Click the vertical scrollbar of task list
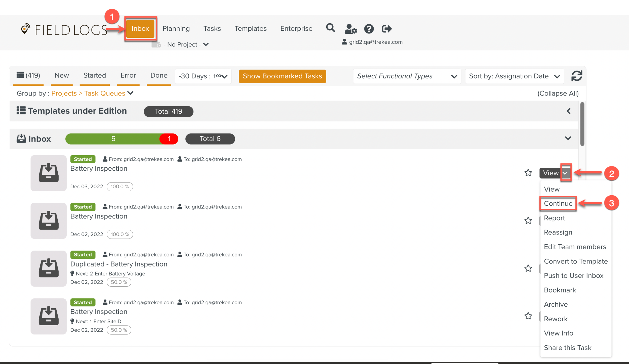The image size is (629, 364). (x=582, y=124)
